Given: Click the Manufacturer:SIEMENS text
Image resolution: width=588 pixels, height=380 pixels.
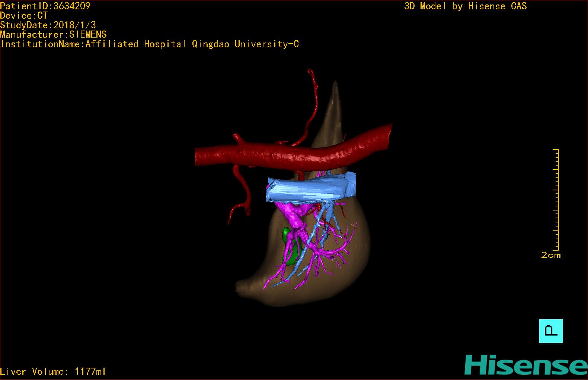Looking at the screenshot, I should click(x=53, y=35).
